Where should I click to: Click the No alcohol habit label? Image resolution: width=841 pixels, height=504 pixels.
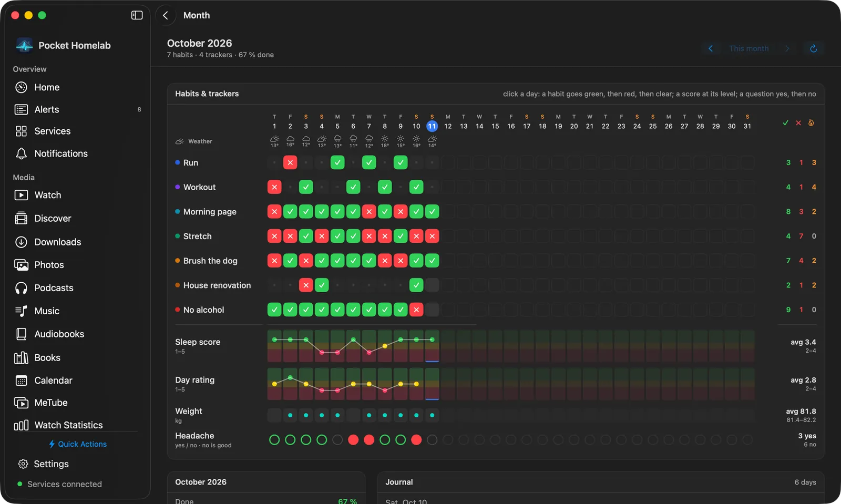point(203,310)
